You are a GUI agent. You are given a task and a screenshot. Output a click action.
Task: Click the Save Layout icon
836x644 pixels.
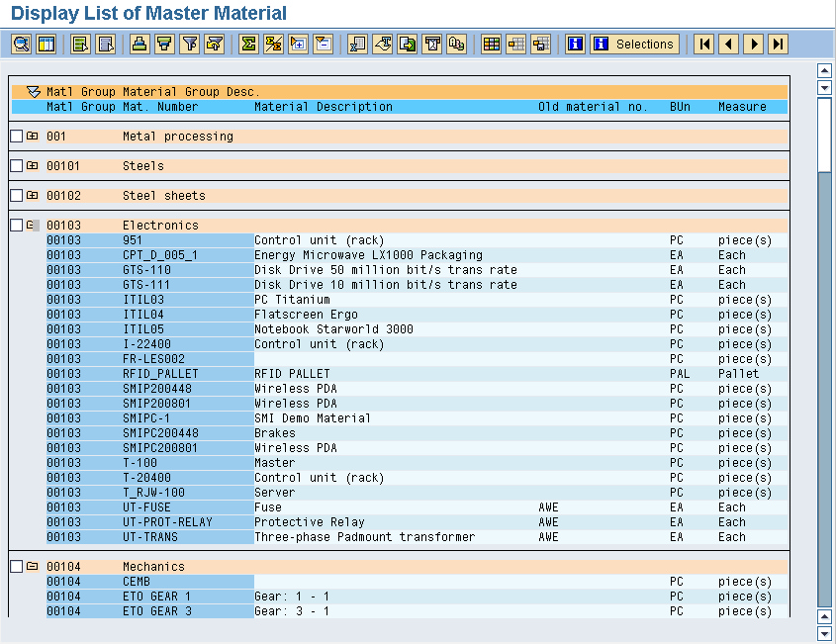click(x=541, y=44)
